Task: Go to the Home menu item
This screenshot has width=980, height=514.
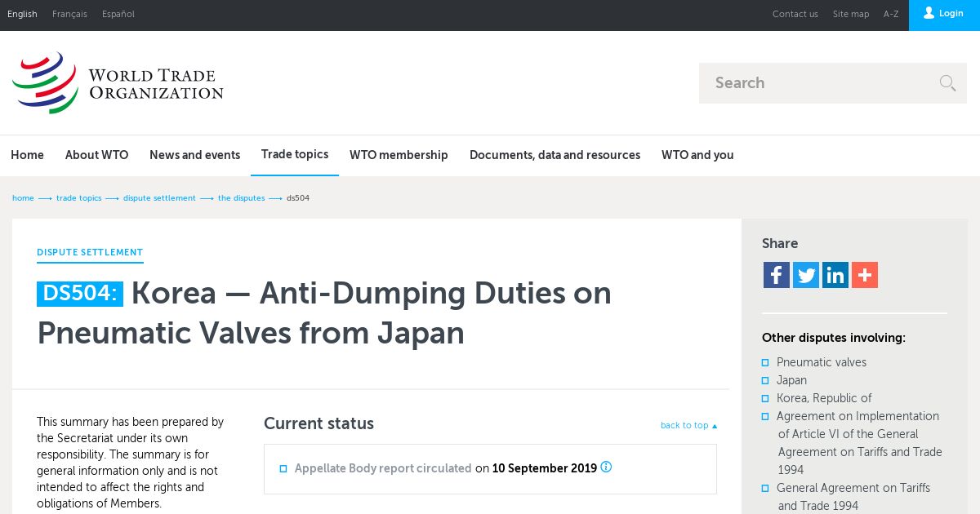Action: 27,155
